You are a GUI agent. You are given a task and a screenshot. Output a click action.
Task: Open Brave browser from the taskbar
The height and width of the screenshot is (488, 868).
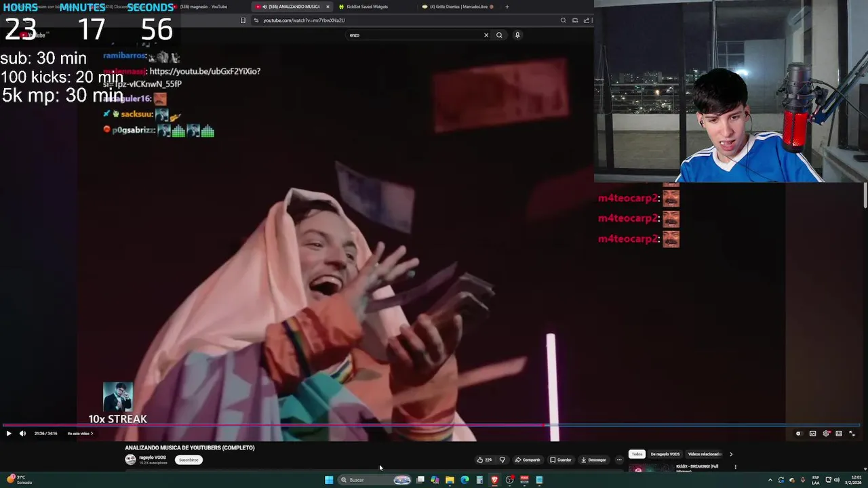tap(494, 480)
